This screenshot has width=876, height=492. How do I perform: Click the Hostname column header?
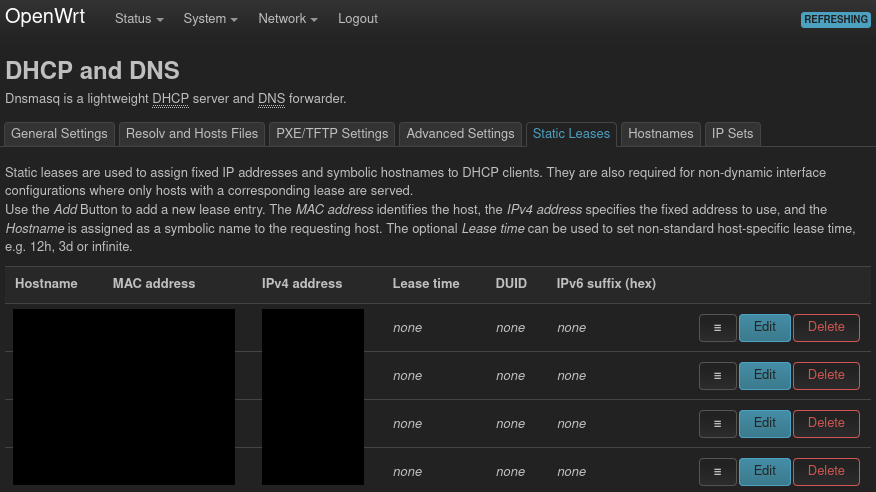(46, 284)
